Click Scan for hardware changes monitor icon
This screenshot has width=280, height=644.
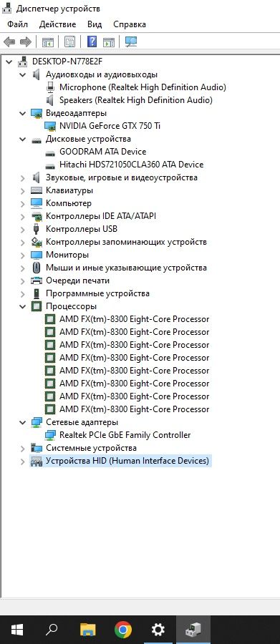pos(131,42)
